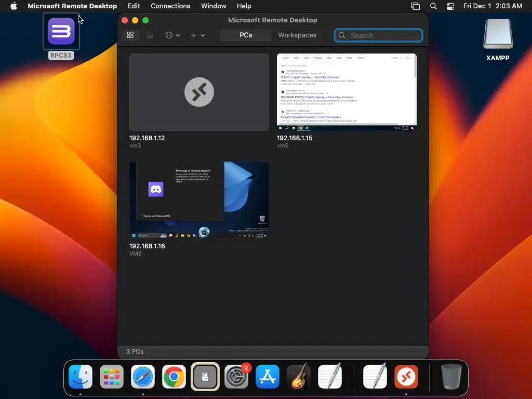Click the VM6 name text
532x399 pixels.
coord(136,254)
